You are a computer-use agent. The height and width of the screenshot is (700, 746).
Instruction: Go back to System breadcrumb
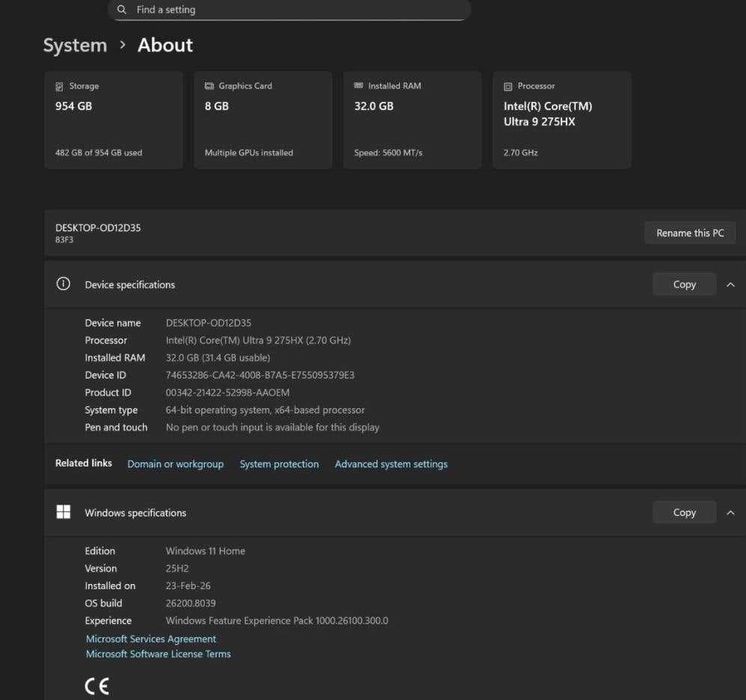pos(75,46)
